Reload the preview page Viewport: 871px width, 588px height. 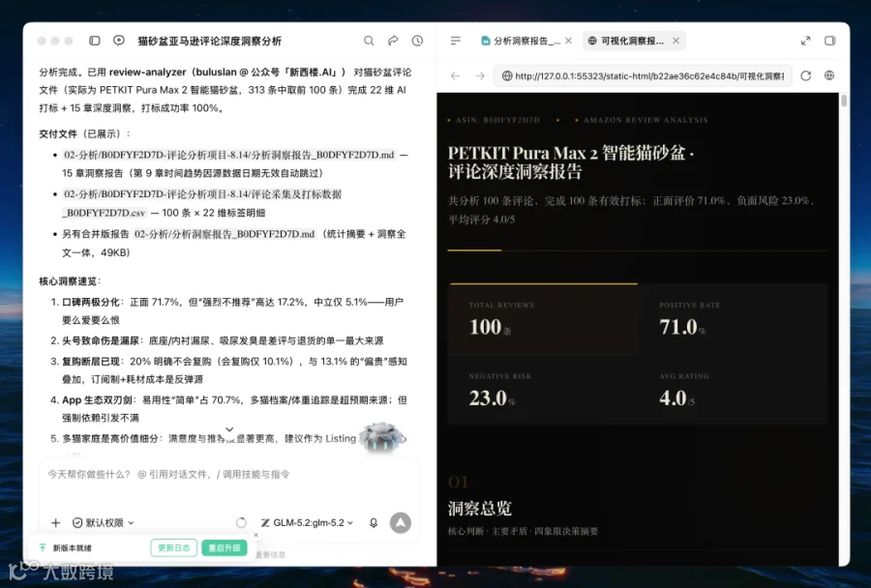(805, 75)
